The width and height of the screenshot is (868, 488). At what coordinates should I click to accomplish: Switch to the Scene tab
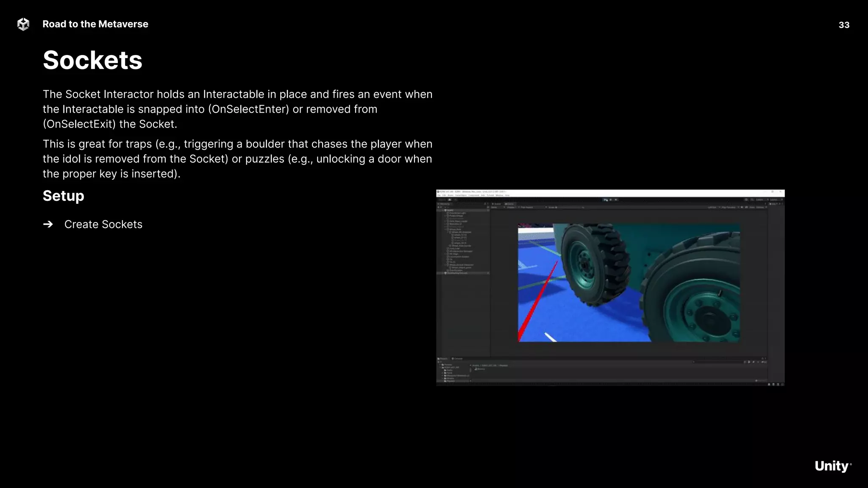point(497,204)
